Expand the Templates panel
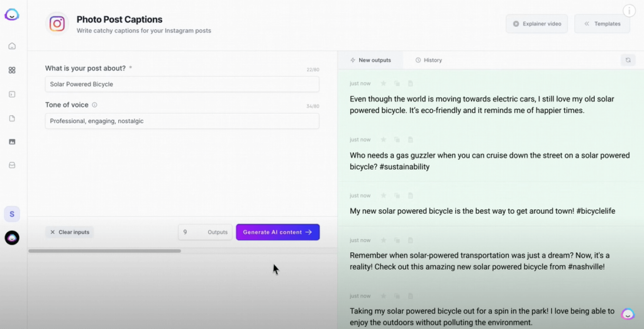The height and width of the screenshot is (329, 644). 602,24
